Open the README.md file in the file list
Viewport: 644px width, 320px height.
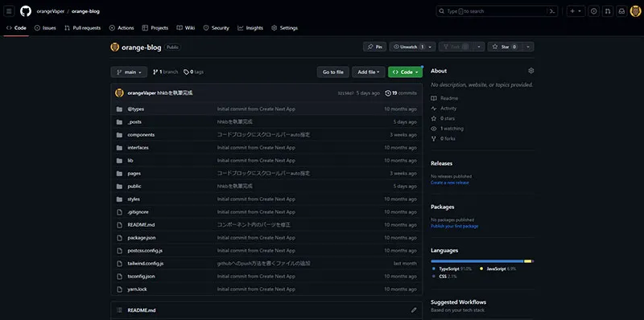tap(141, 225)
